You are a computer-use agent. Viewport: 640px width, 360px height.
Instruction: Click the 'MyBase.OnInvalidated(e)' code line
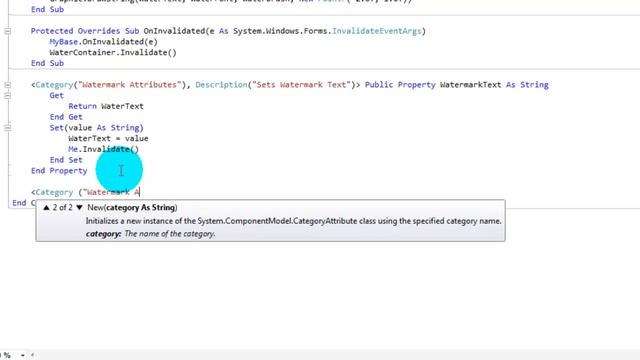point(103,42)
